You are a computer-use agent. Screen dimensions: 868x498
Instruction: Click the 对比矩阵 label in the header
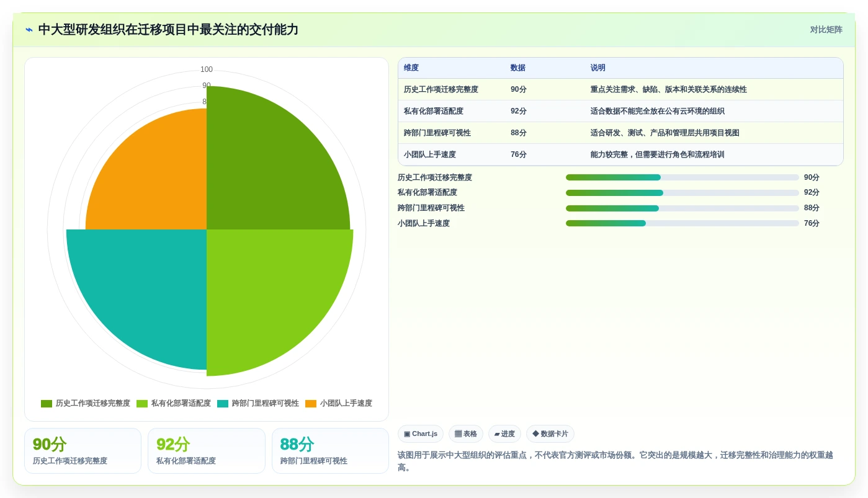pos(826,30)
